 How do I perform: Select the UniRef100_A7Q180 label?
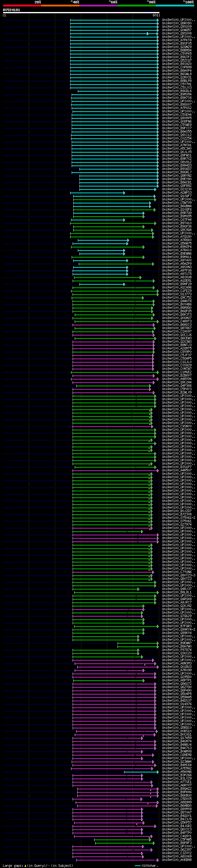(x=177, y=236)
